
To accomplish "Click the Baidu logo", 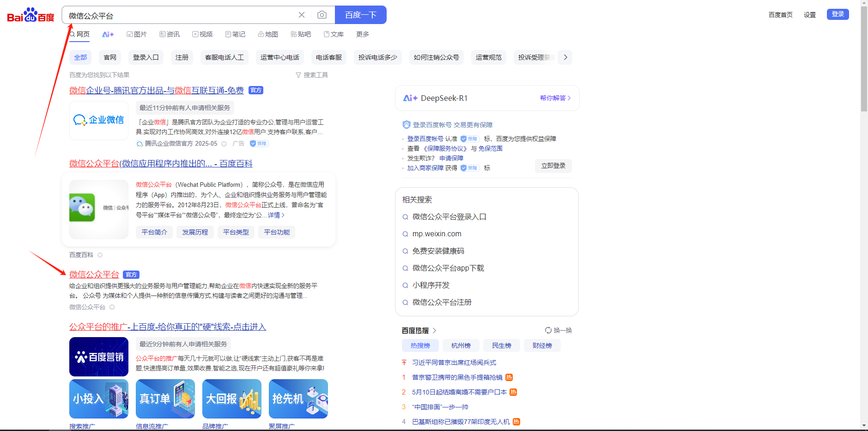I will click(30, 15).
